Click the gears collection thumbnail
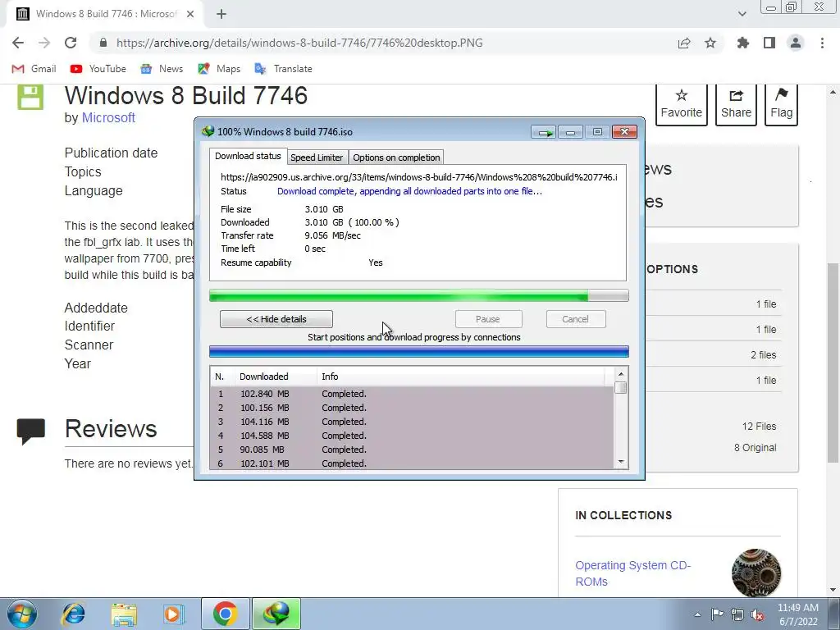Viewport: 840px width, 630px height. click(756, 573)
